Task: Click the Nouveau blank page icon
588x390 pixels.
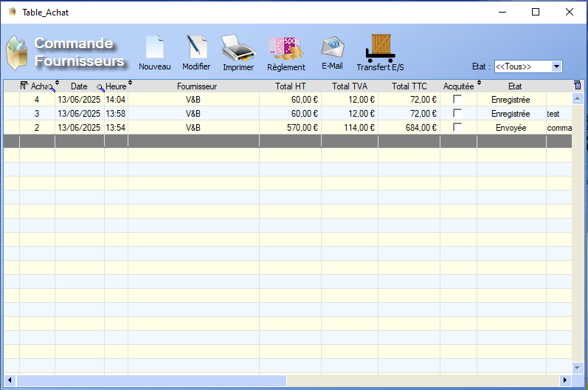Action: pos(154,47)
